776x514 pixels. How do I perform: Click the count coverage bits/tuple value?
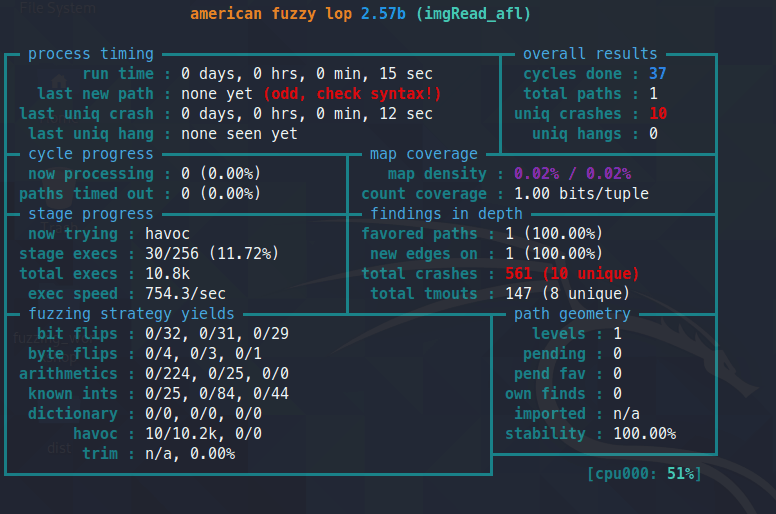pyautogui.click(x=581, y=194)
